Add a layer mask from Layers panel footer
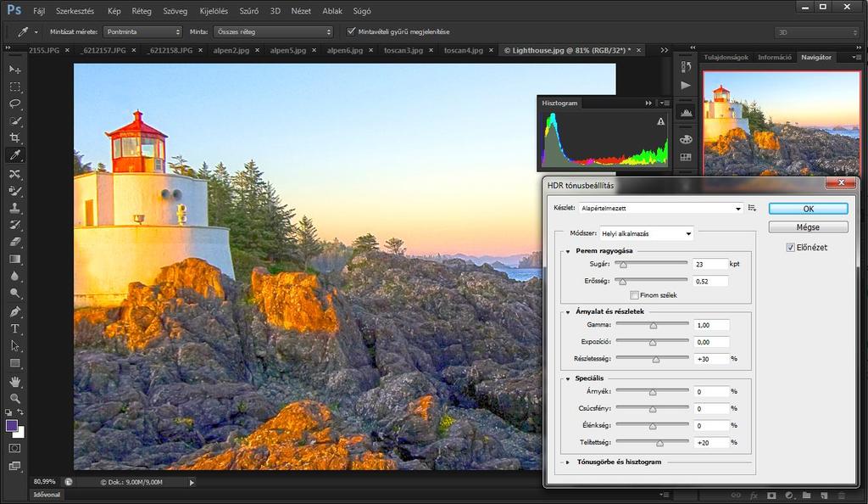The height and width of the screenshot is (504, 868). point(771,496)
